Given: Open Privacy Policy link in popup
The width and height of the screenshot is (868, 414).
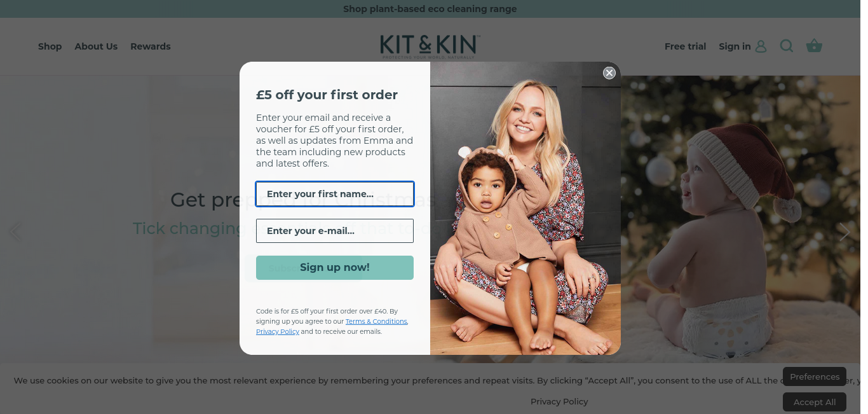Looking at the screenshot, I should pyautogui.click(x=278, y=332).
